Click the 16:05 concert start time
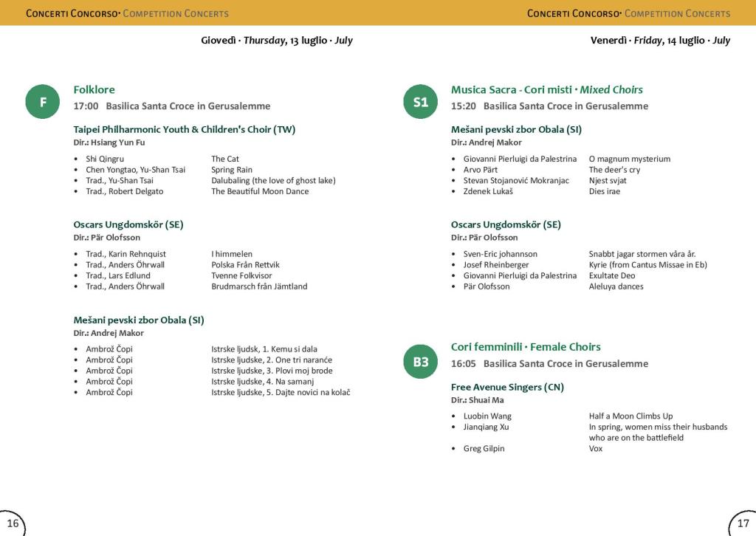 tap(464, 363)
